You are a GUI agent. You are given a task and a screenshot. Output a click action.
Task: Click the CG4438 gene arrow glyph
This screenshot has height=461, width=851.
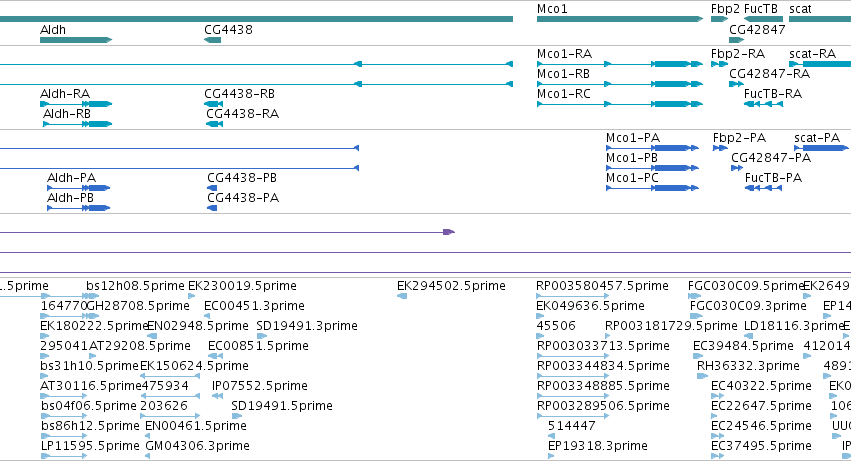(212, 40)
